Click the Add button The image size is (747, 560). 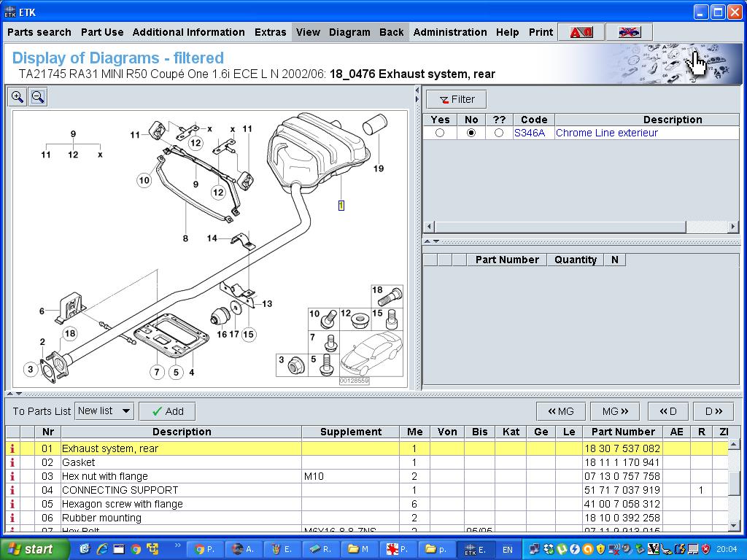coord(167,411)
